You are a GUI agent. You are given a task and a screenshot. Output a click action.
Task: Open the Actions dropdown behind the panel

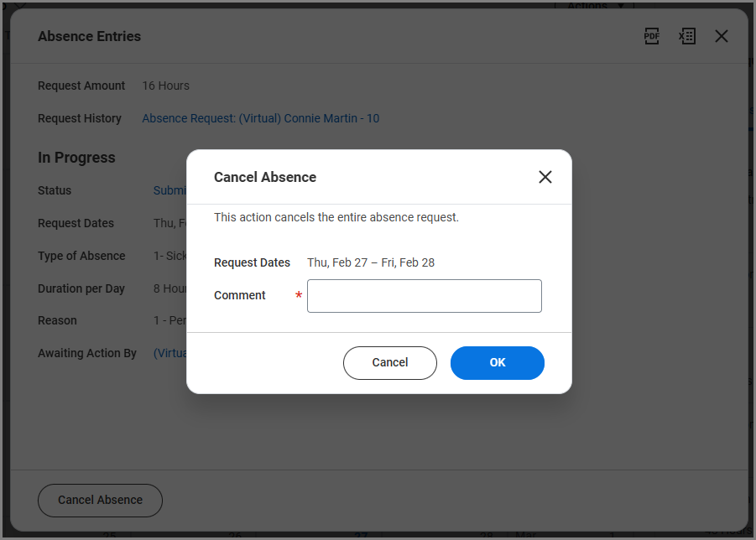[x=596, y=6]
